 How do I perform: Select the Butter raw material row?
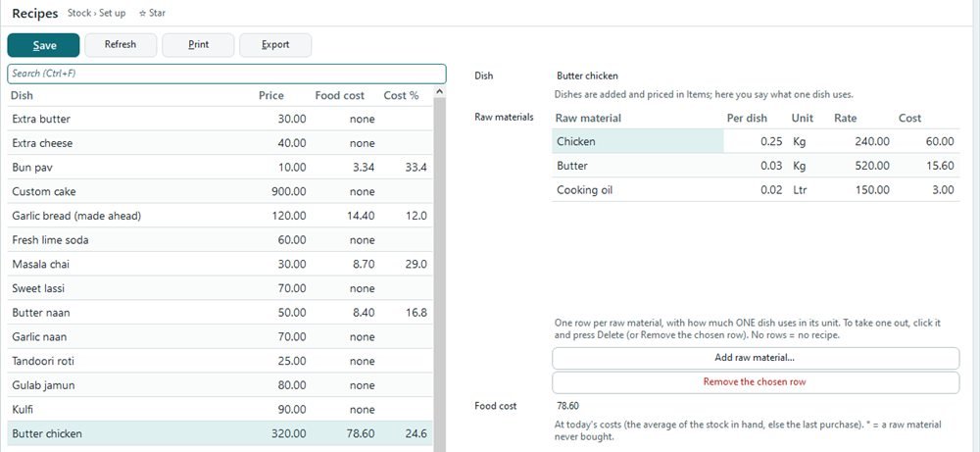click(x=756, y=166)
